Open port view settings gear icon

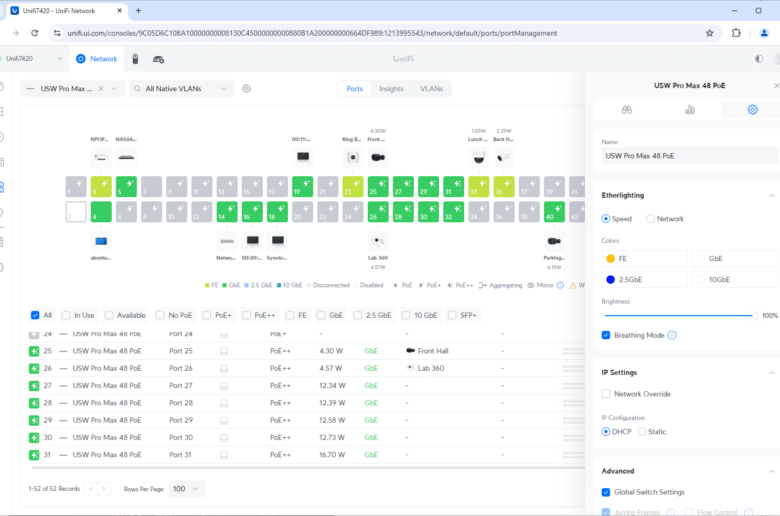point(246,89)
